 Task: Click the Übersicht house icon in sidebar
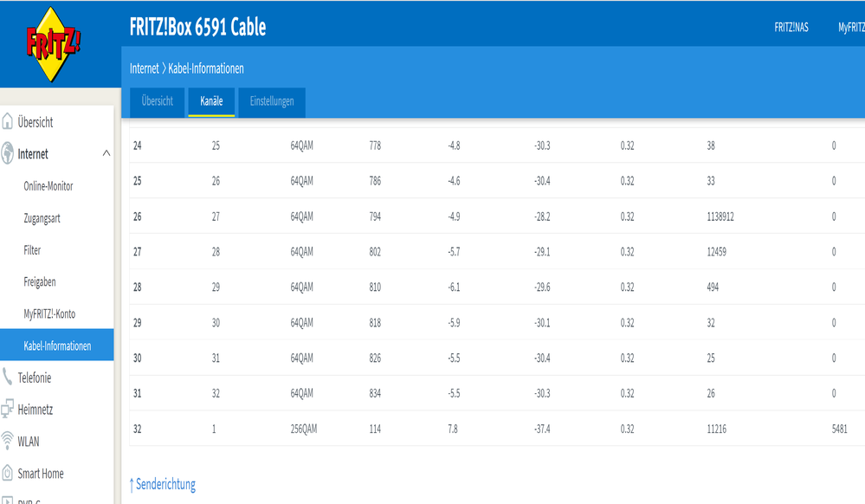pos(7,121)
